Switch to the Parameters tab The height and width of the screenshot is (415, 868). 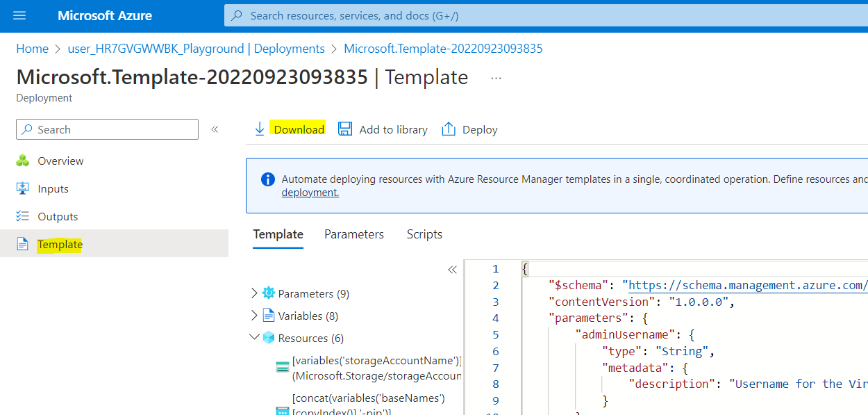pos(353,234)
